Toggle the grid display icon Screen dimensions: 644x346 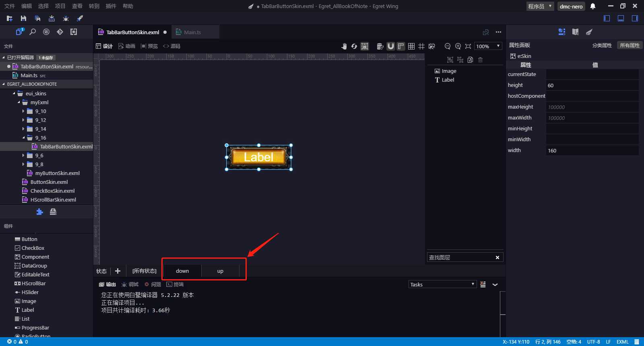(411, 46)
